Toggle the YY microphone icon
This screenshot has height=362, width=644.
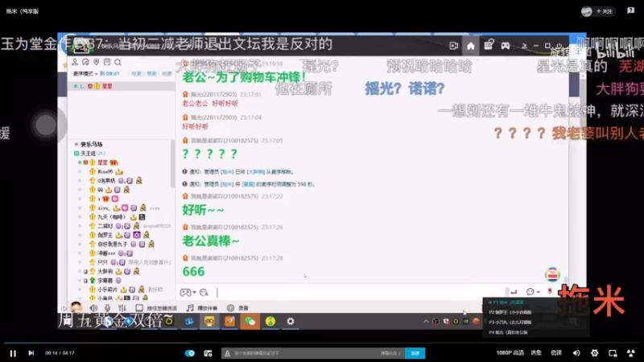pos(108,308)
